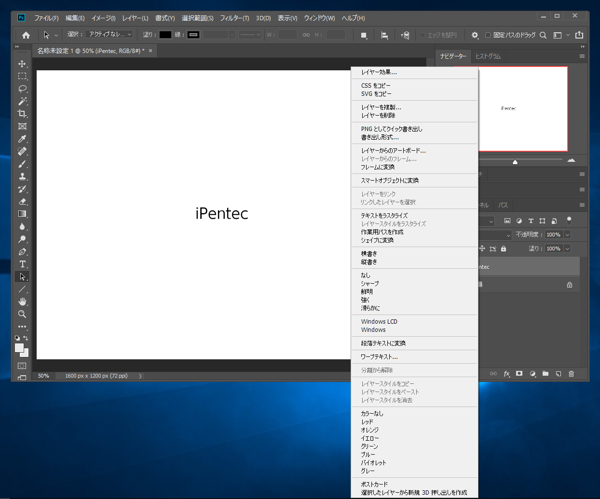600x499 pixels.
Task: Open the extra tools (three dots) button
Action: click(x=22, y=327)
